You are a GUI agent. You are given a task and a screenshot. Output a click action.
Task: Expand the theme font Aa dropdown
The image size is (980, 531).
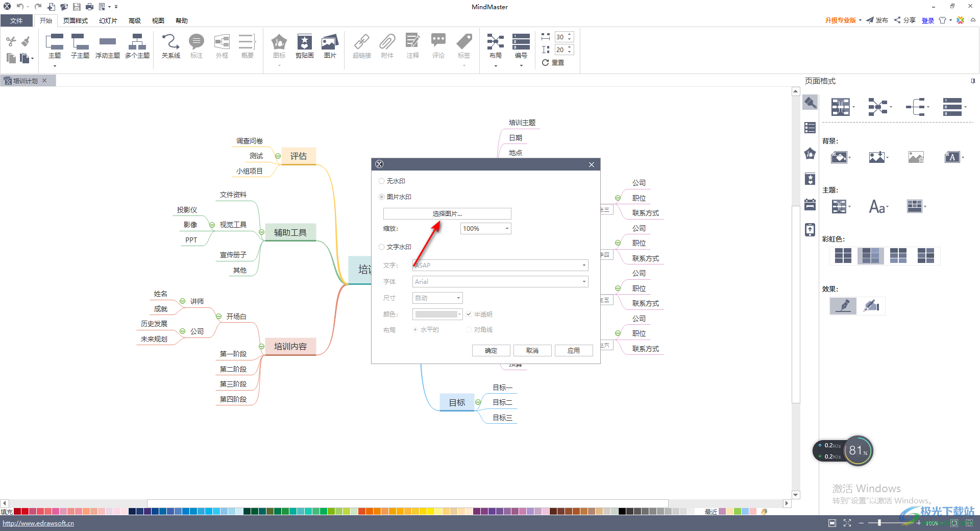[x=888, y=207]
